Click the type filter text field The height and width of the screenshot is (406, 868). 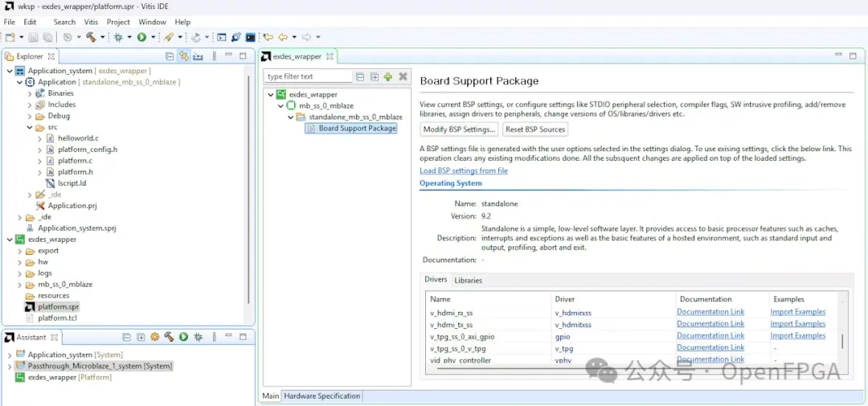pyautogui.click(x=308, y=76)
